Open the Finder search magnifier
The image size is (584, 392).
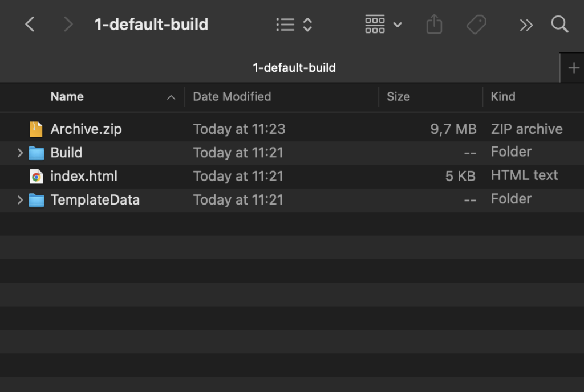[560, 24]
